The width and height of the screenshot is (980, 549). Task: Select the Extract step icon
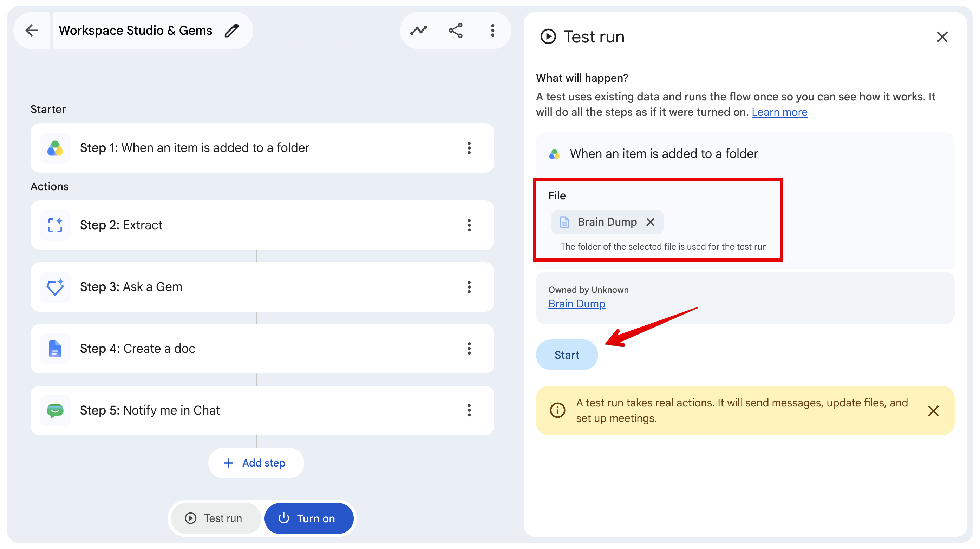[55, 225]
